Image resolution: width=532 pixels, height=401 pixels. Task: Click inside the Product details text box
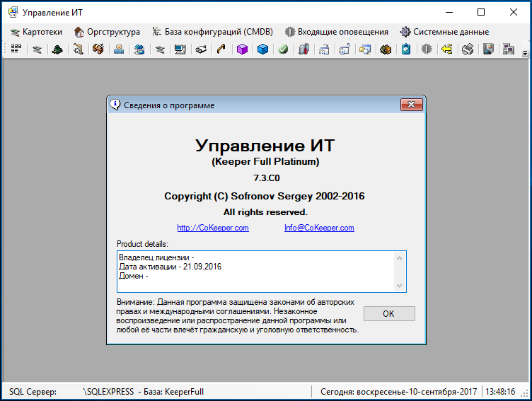(x=261, y=272)
